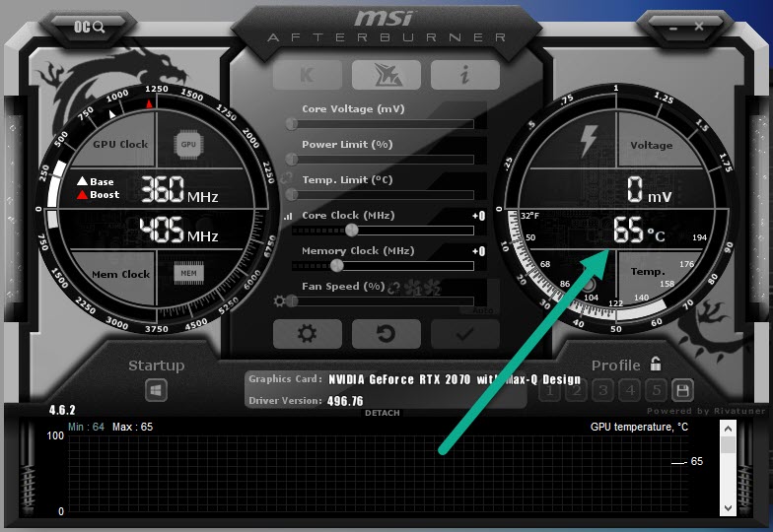Screen dimensions: 773x532
Task: Click the version number 4.6.2
Action: coord(62,410)
